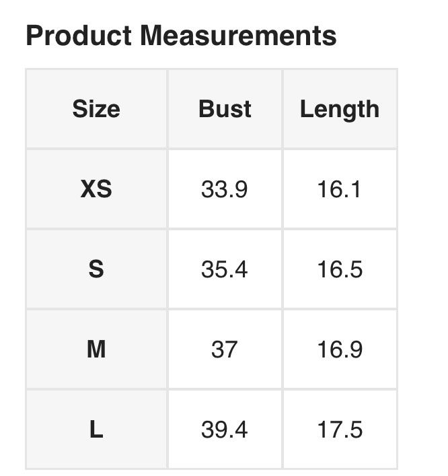Select the Length column header

339,109
